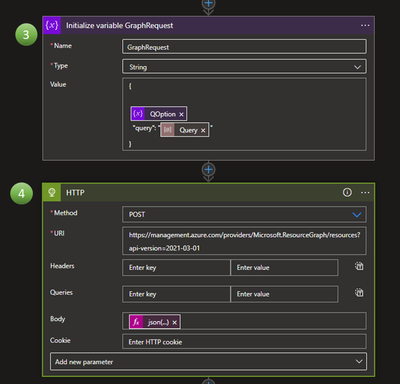Select the QOption variable token

[159, 114]
